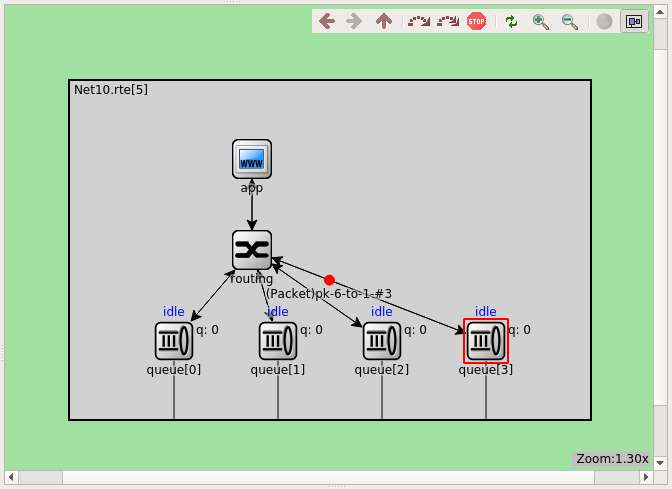Screen dimensions: 672x489
Task: Click the Zoom:1.30x indicator
Action: pos(612,459)
